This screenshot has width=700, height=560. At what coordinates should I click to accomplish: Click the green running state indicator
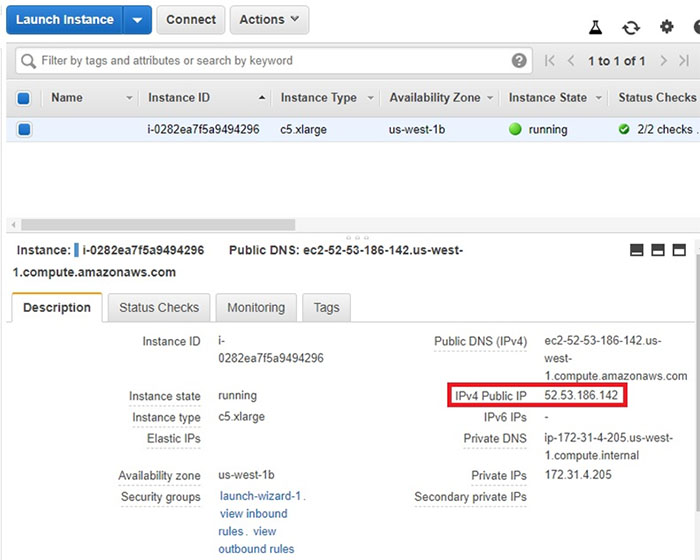516,129
